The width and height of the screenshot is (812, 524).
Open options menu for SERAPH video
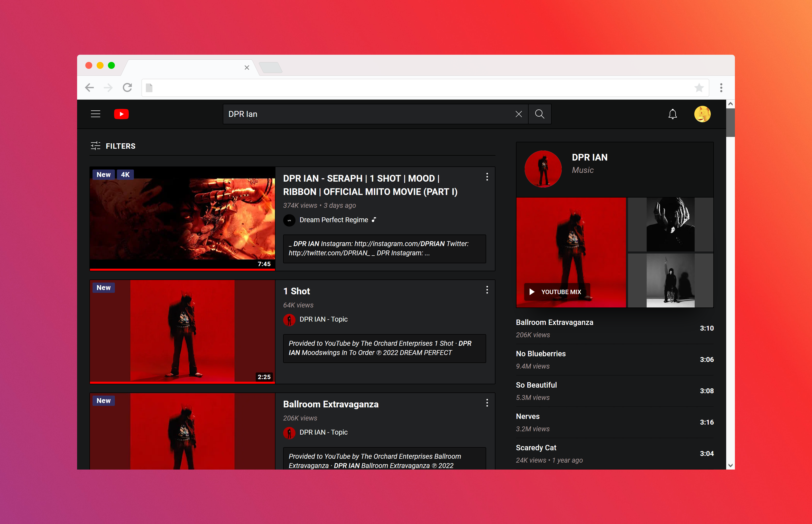pyautogui.click(x=487, y=177)
